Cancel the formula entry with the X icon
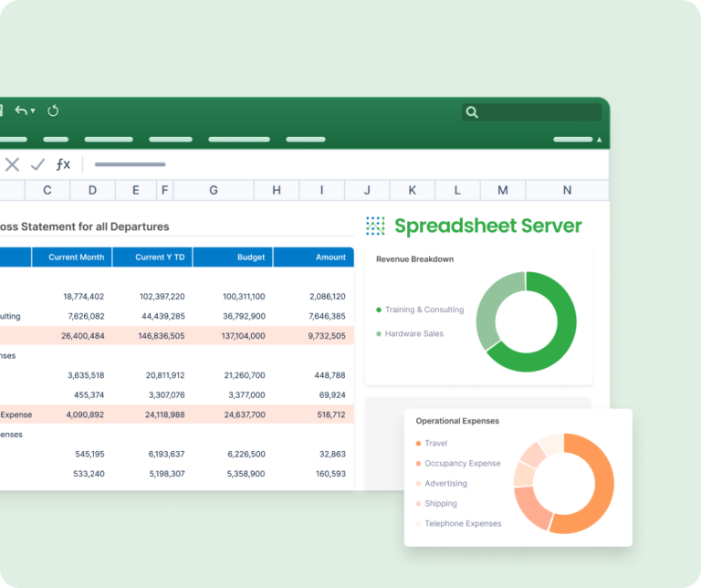This screenshot has width=701, height=588. pos(12,164)
